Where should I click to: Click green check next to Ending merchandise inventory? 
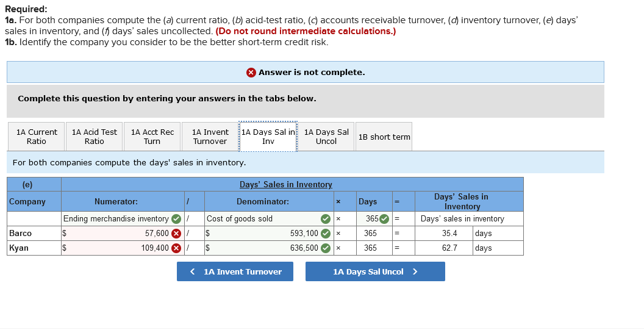[176, 219]
